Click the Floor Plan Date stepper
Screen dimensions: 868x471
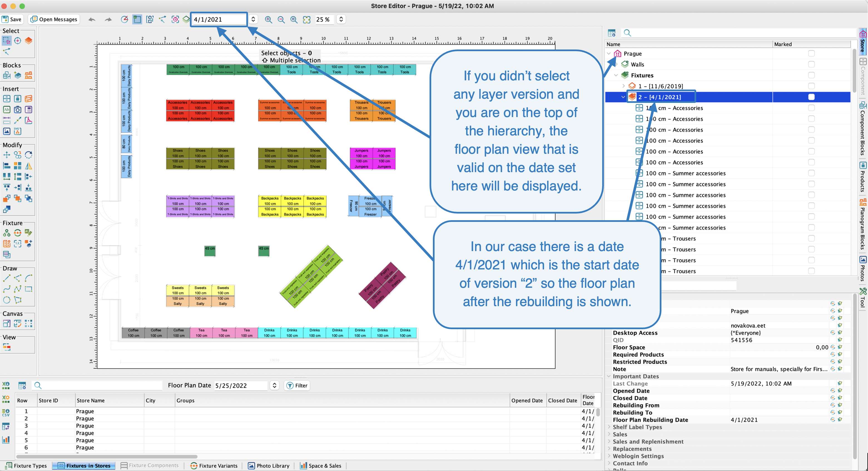275,385
